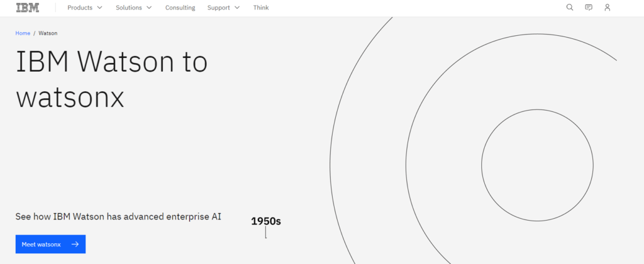This screenshot has height=264, width=644.
Task: Open the Support menu label
Action: pyautogui.click(x=219, y=8)
